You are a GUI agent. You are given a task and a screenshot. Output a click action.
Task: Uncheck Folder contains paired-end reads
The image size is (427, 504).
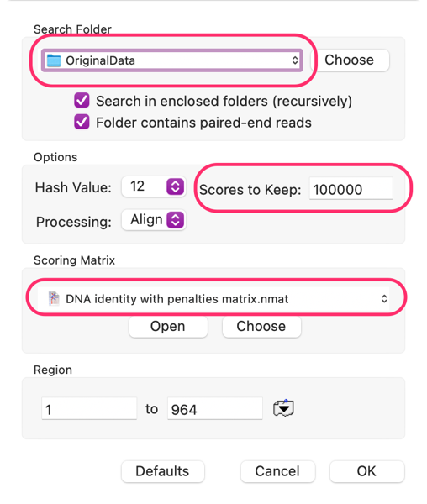point(82,122)
